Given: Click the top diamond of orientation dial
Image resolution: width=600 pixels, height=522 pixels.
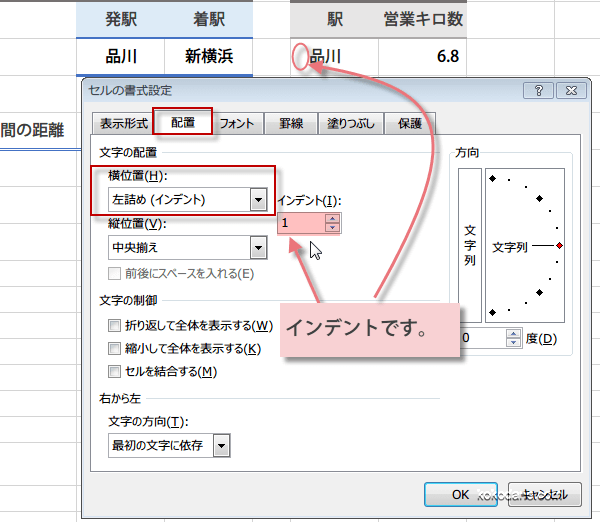Looking at the screenshot, I should (x=493, y=178).
